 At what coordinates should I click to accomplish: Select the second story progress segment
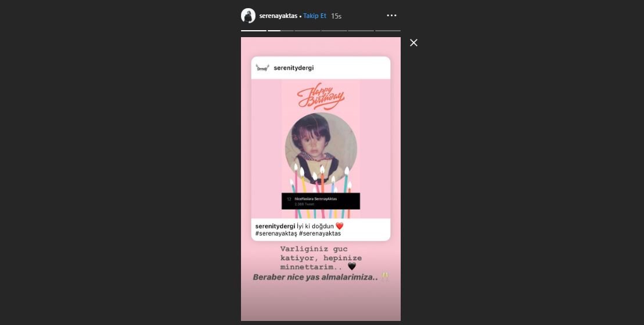click(280, 30)
